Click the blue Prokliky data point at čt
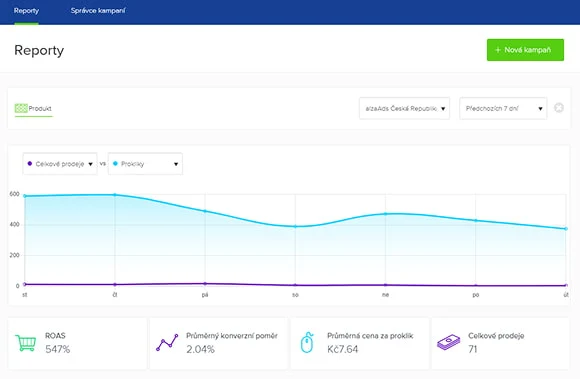 115,194
